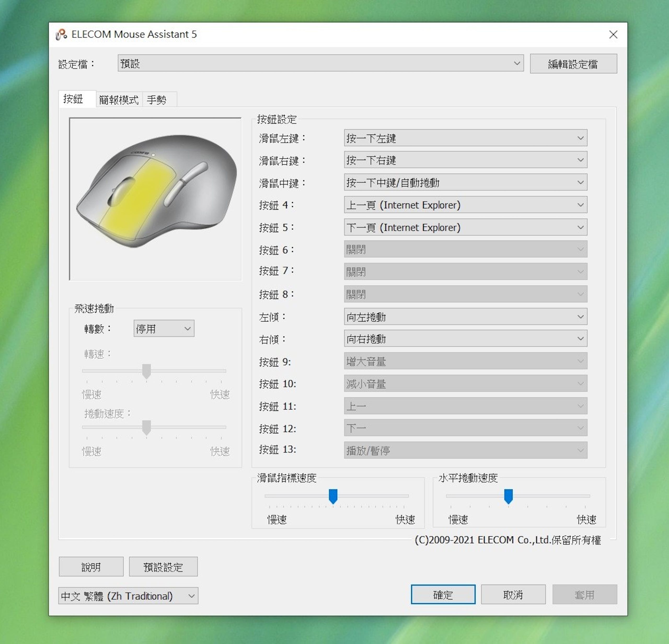Open the 右傾 tilt dropdown

[x=465, y=338]
